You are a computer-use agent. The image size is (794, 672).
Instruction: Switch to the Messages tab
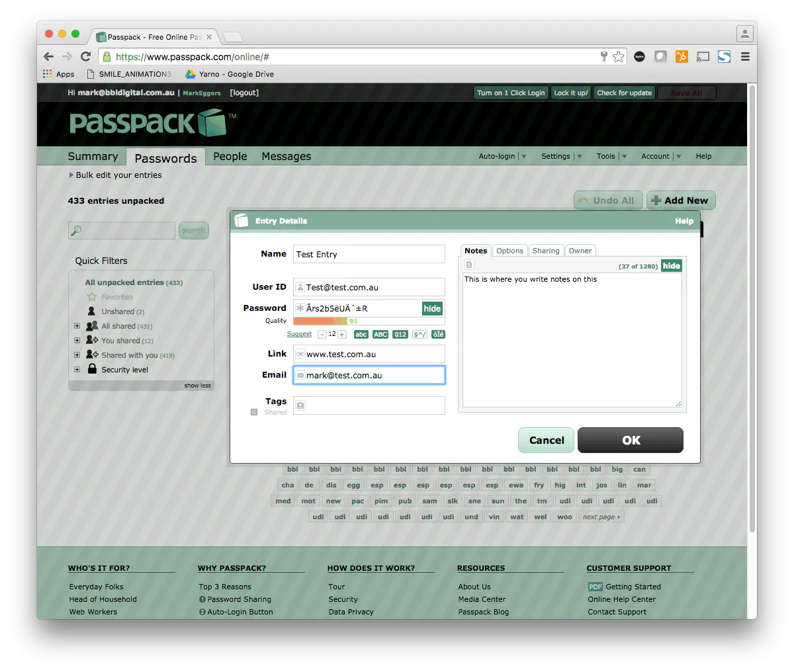click(286, 156)
